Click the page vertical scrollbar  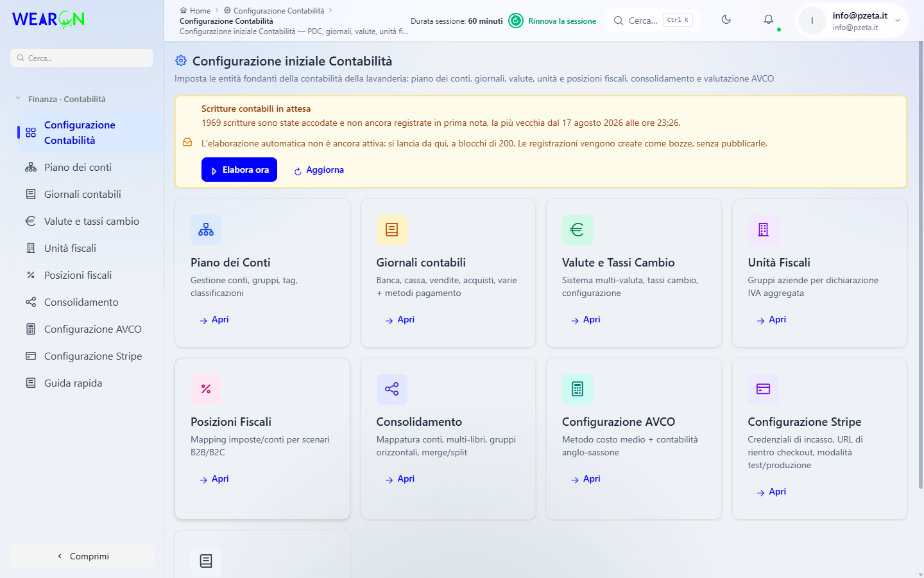click(x=921, y=265)
